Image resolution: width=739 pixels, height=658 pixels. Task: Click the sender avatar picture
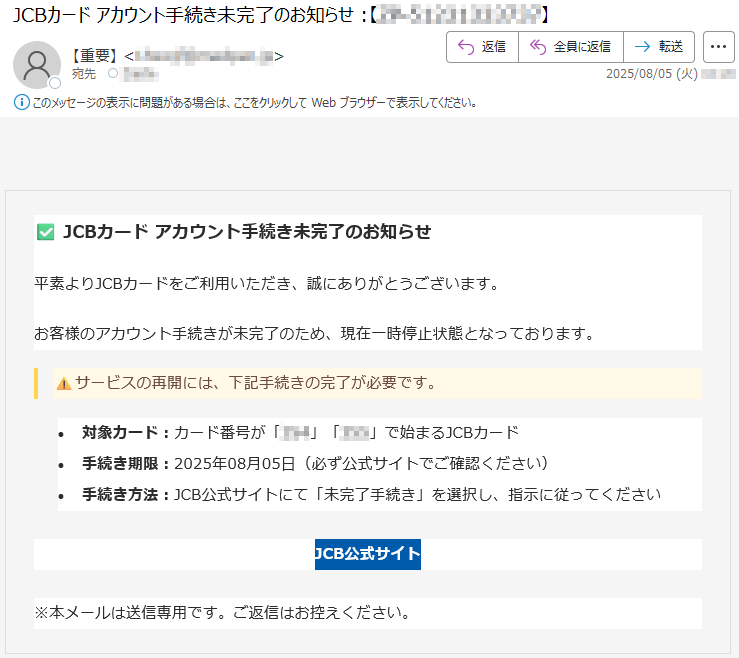[x=37, y=65]
